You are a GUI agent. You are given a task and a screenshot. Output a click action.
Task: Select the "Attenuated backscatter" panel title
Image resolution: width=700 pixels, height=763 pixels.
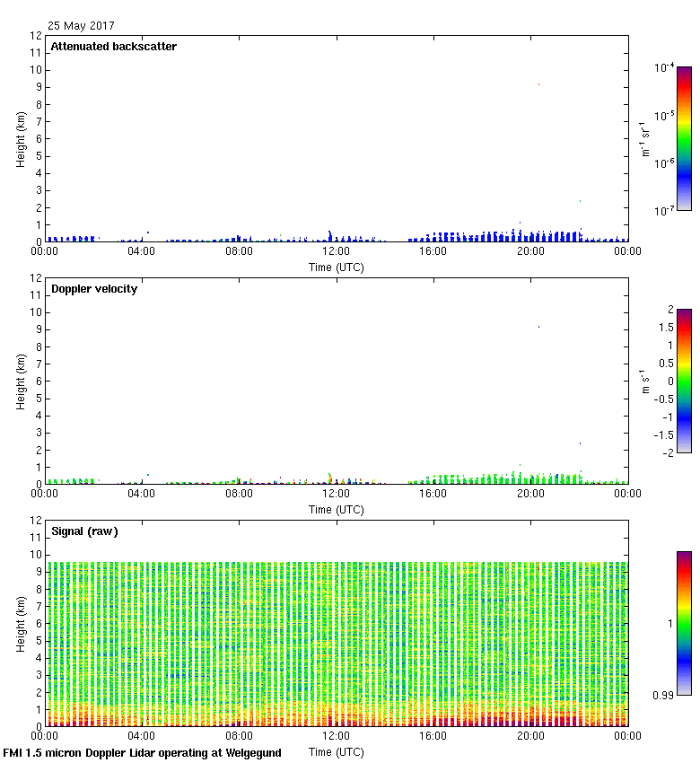(114, 47)
